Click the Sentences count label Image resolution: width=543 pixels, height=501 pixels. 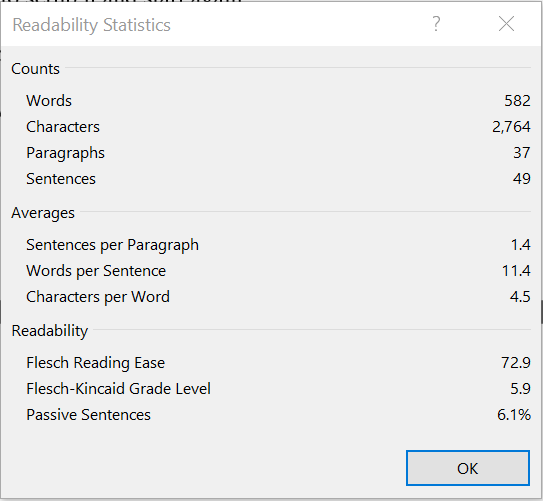tap(61, 179)
